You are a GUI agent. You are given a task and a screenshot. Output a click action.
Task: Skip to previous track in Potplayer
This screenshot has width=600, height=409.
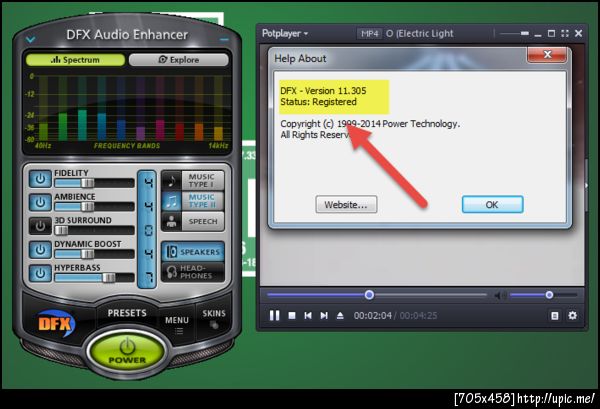pos(308,316)
